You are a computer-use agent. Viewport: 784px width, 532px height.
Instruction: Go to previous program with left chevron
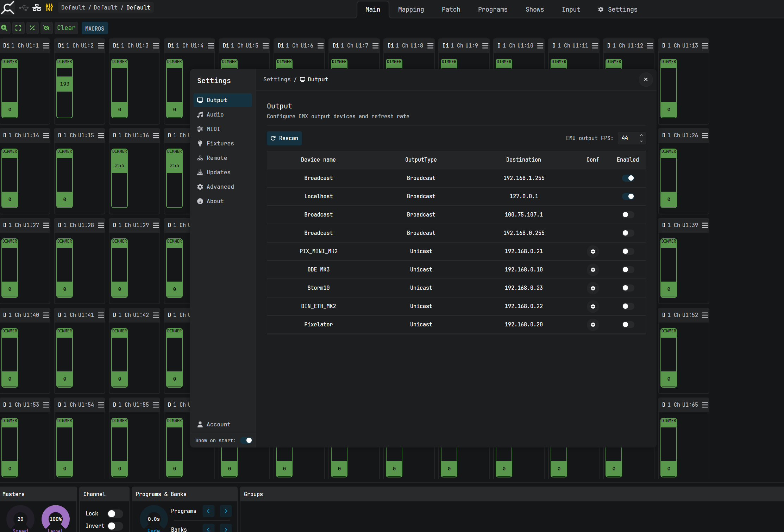pos(208,511)
